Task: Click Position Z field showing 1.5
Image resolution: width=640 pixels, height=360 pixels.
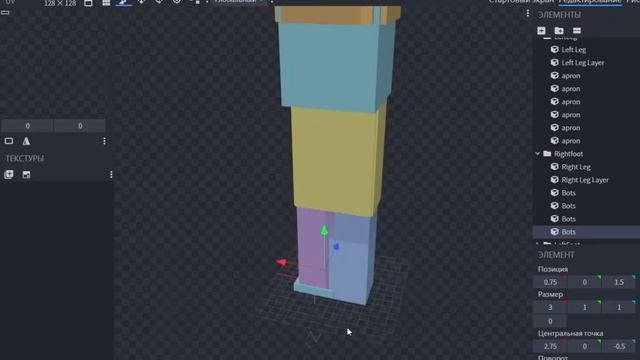Action: 618,282
